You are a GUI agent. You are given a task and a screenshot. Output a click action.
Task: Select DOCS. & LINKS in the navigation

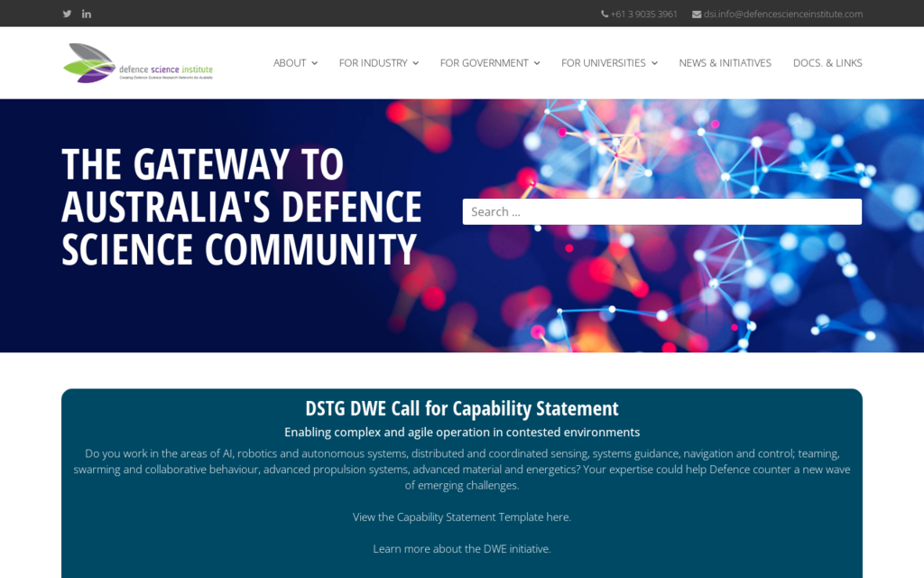pos(827,63)
